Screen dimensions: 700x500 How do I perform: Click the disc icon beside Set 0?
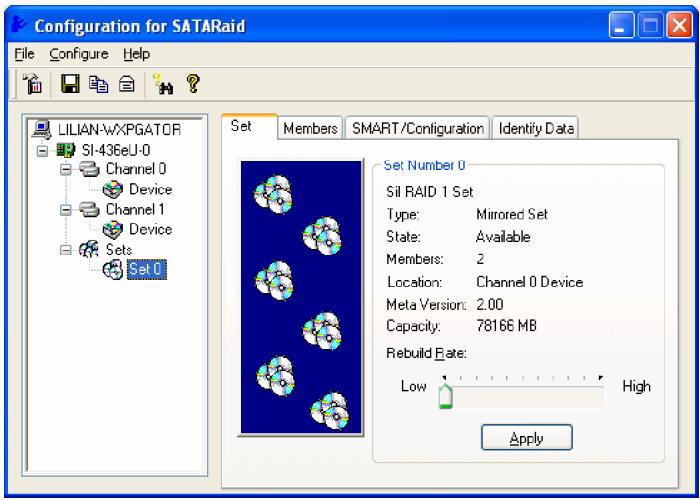point(112,270)
